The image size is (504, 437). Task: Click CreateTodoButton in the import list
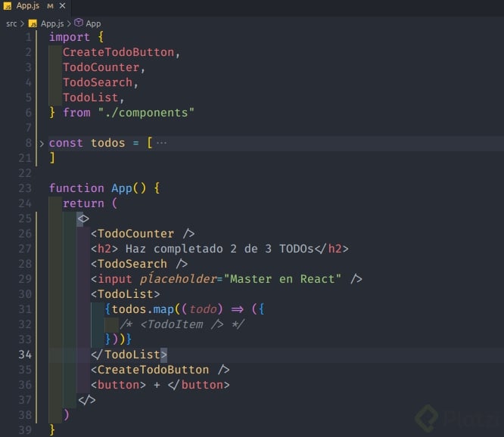tap(118, 52)
